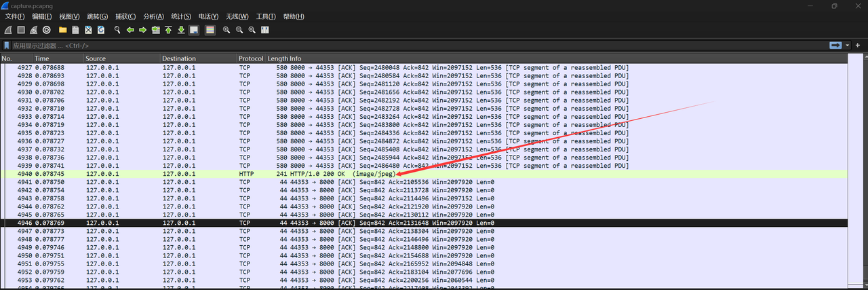Sort by Source column header
868x290 pixels.
(122, 59)
